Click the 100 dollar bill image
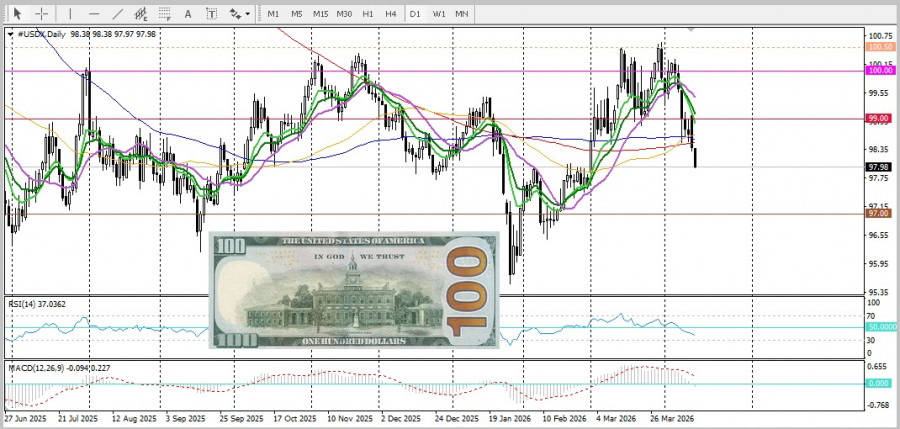The height and width of the screenshot is (429, 900). tap(354, 290)
